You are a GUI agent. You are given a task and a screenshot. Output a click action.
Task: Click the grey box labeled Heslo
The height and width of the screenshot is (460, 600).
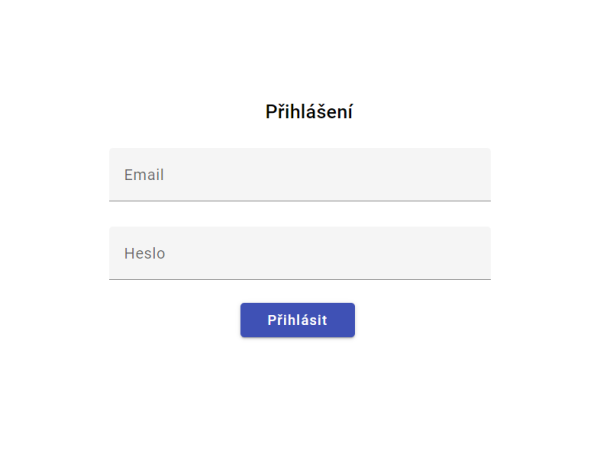(x=299, y=253)
